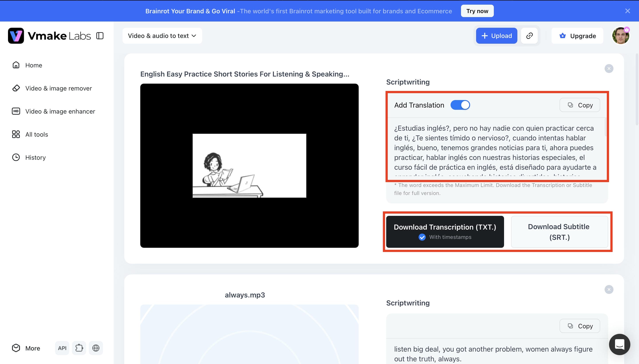Click the History clock icon
This screenshot has height=364, width=639.
[16, 157]
